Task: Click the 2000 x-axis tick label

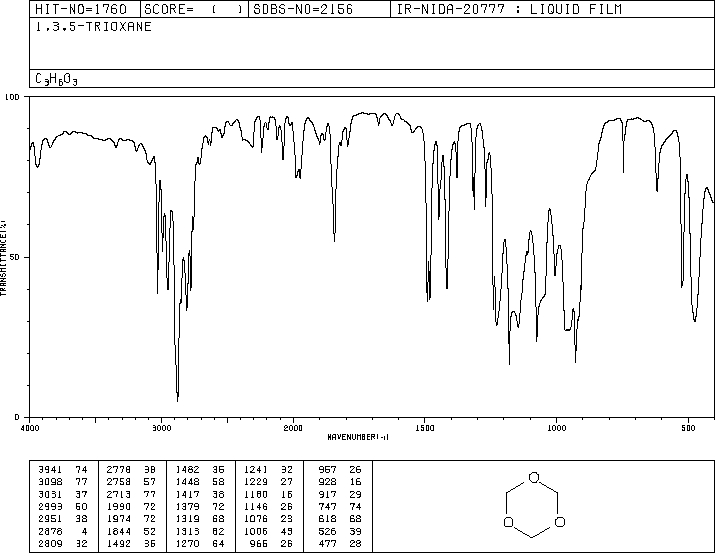Action: coord(293,428)
